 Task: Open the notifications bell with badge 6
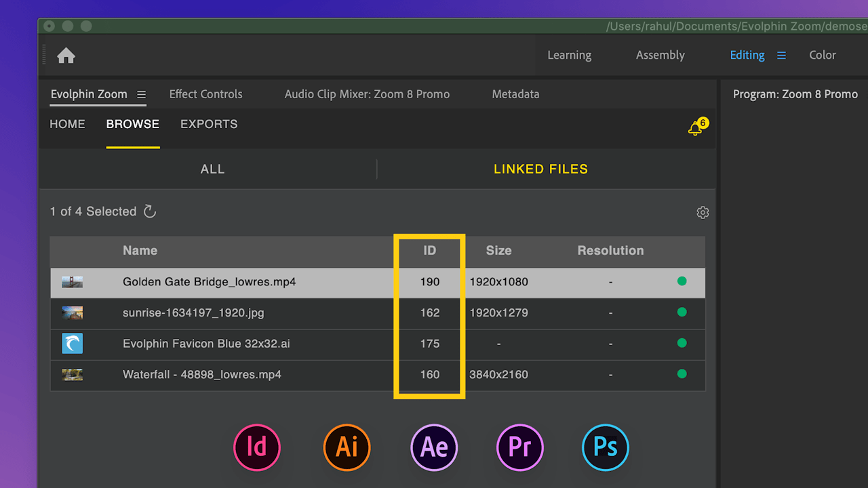point(697,127)
